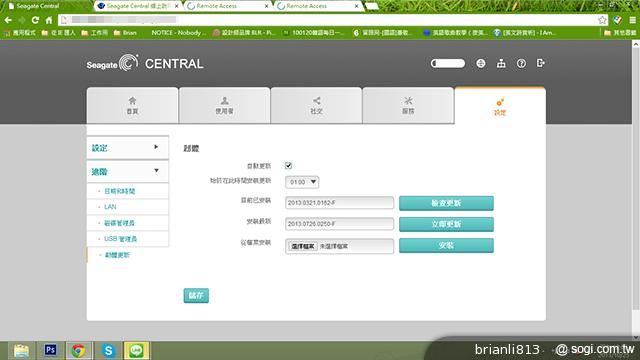Open the Brian bookmarks folder
The height and width of the screenshot is (360, 640).
[125, 33]
